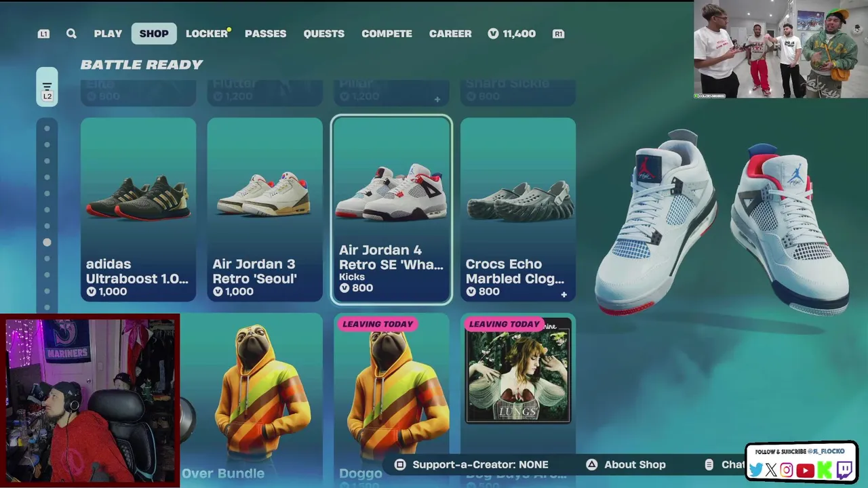The width and height of the screenshot is (868, 488).
Task: Click the 800 price on Air Jordan 4
Action: coord(357,288)
